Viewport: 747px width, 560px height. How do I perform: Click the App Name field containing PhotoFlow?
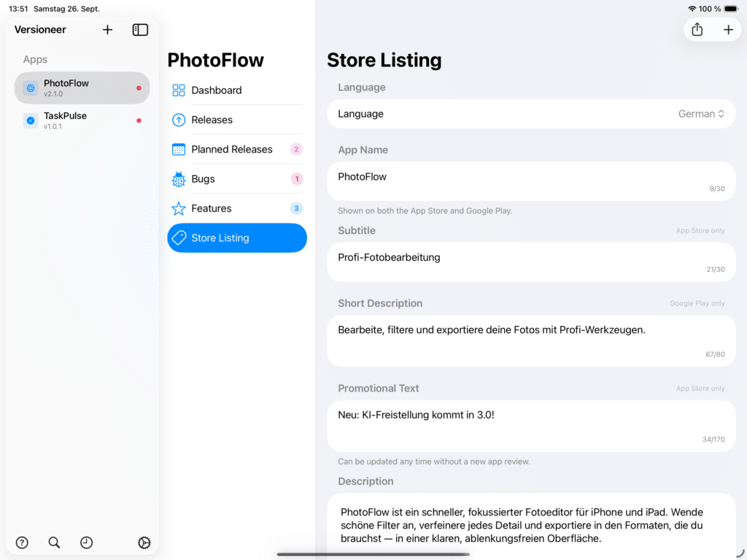531,182
